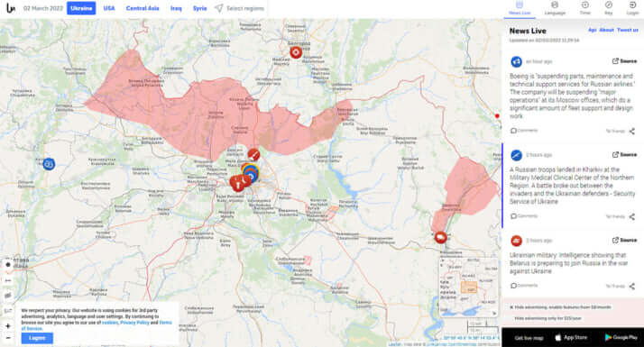Screen dimensions: 644x347
Task: Collapse the minimap arrow toggle
Action: pyautogui.click(x=494, y=314)
